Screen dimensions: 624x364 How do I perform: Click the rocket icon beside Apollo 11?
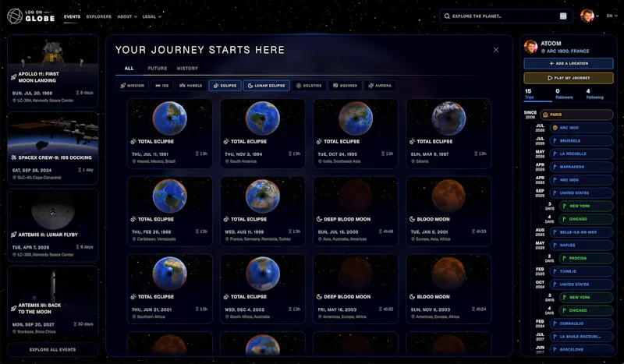pos(13,77)
